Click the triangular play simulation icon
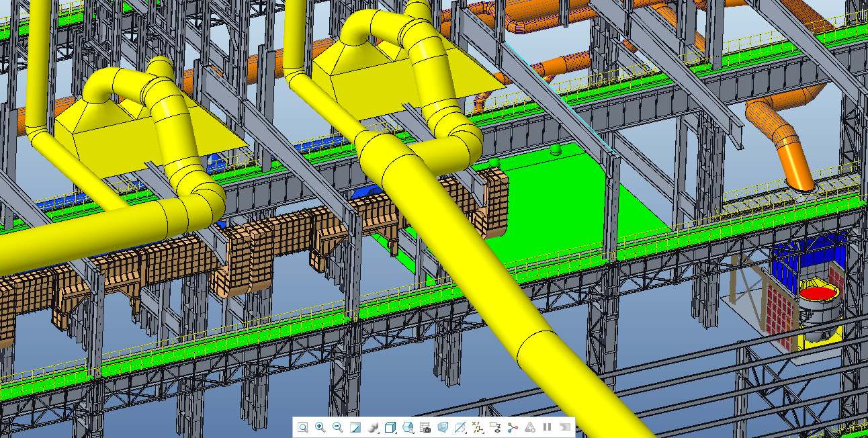 pyautogui.click(x=530, y=427)
